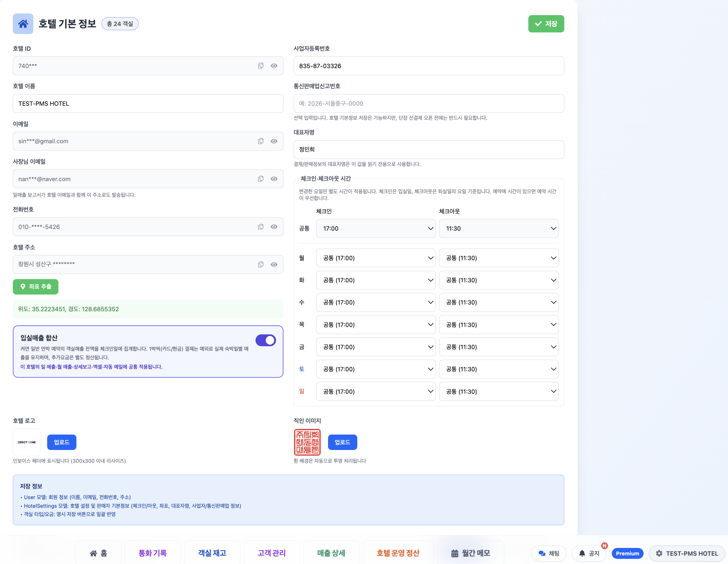Open the 매출 상세 tab
The height and width of the screenshot is (564, 728).
tap(331, 553)
